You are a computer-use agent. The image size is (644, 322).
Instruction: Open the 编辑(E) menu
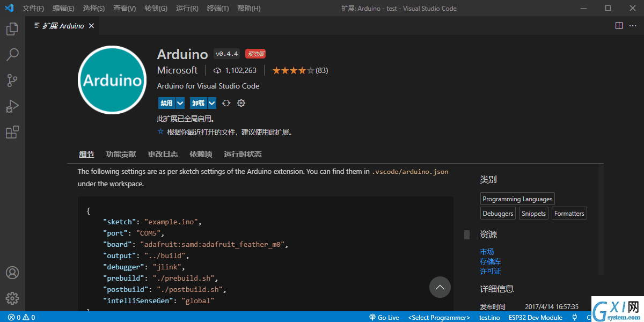[x=63, y=8]
